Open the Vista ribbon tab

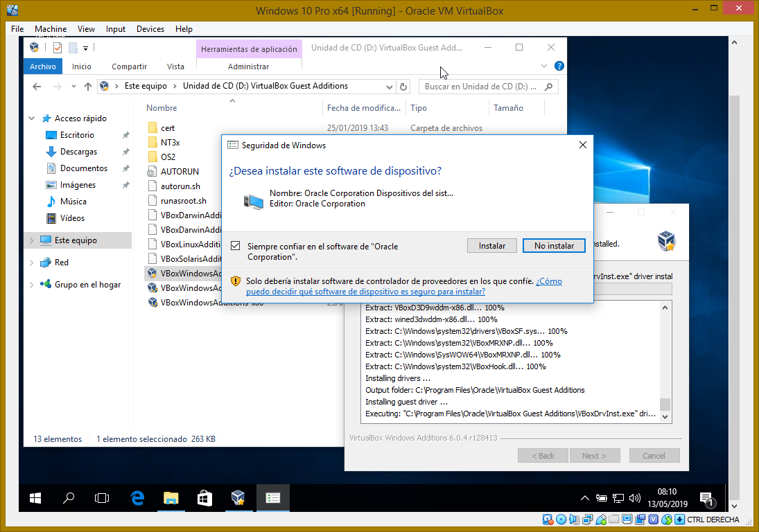pos(175,66)
